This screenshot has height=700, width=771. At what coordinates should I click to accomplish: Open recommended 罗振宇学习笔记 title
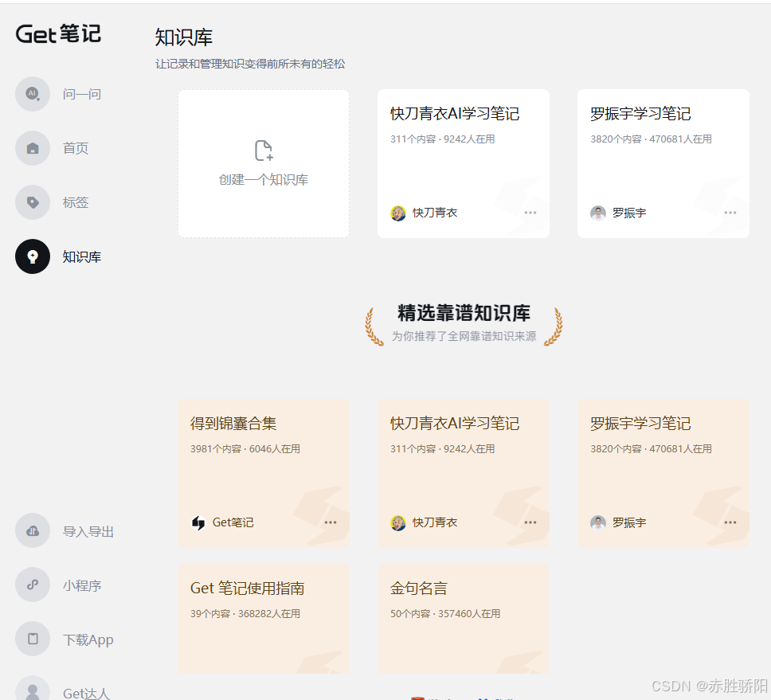[x=640, y=423]
